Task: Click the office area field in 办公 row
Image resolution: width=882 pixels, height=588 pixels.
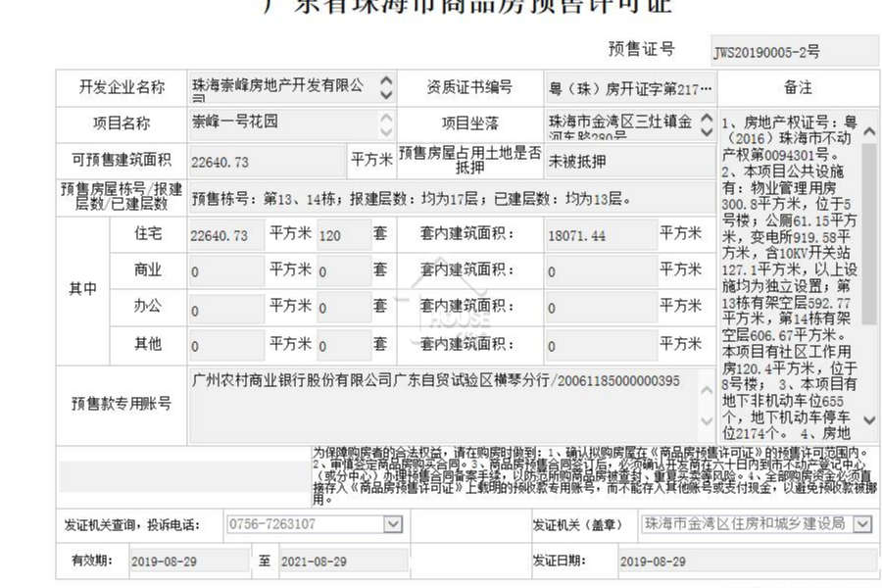Action: [x=226, y=309]
